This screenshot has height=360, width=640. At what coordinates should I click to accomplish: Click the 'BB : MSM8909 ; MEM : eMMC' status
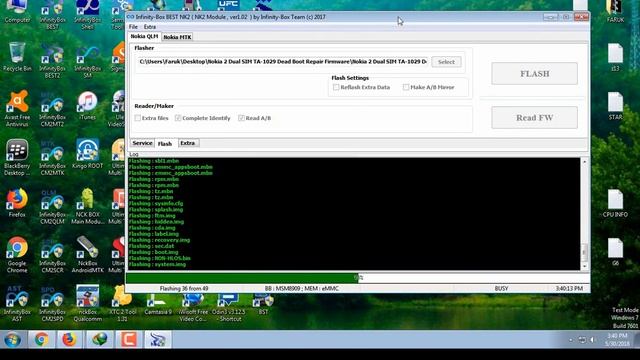(302, 289)
